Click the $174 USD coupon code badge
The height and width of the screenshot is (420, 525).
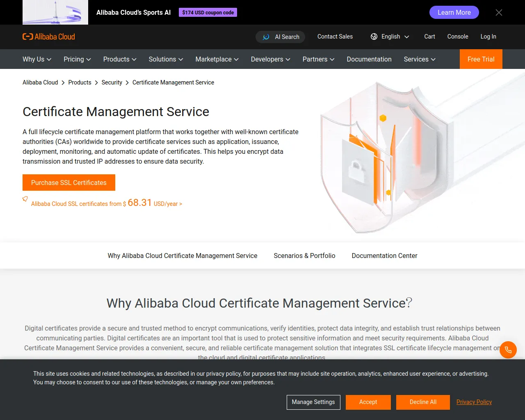(x=208, y=12)
